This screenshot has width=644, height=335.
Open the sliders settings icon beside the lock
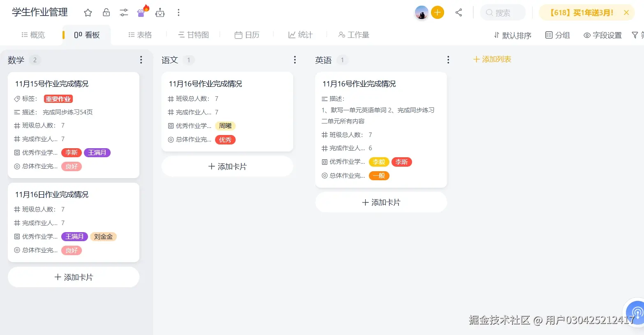click(x=124, y=12)
